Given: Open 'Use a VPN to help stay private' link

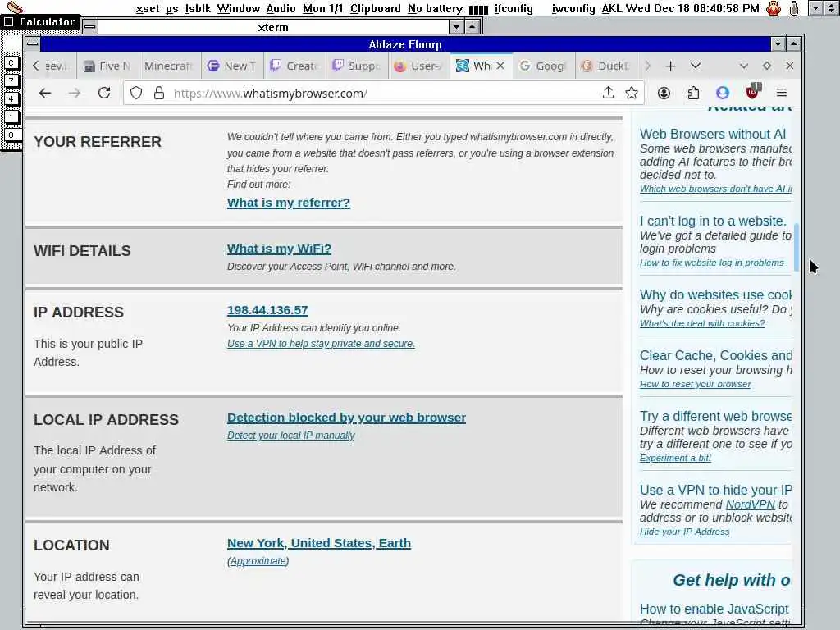Looking at the screenshot, I should pos(321,344).
